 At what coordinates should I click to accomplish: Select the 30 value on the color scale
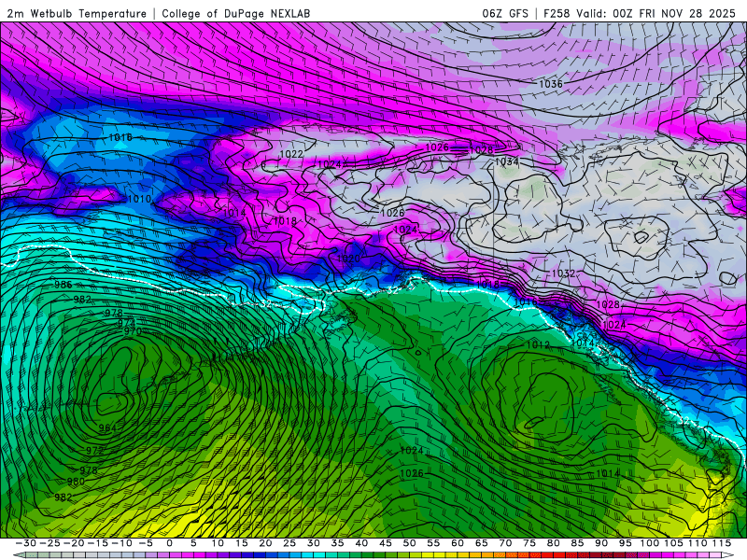[x=313, y=543]
